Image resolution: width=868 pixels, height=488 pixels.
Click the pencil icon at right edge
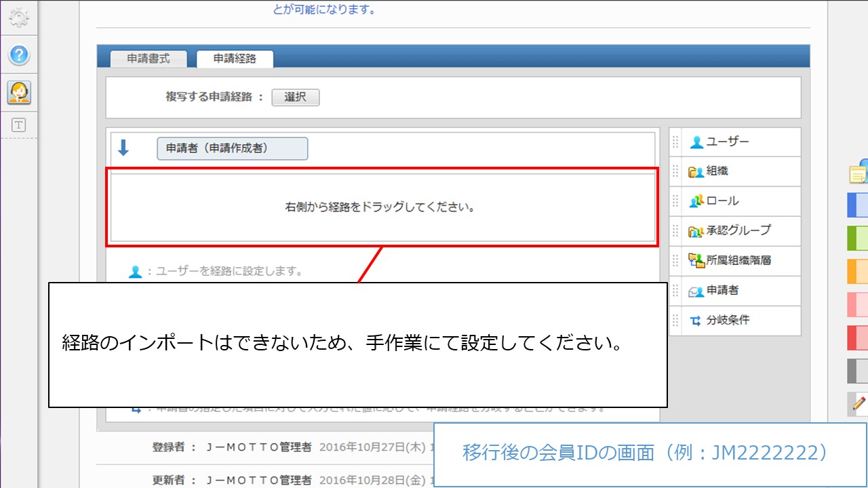click(859, 404)
